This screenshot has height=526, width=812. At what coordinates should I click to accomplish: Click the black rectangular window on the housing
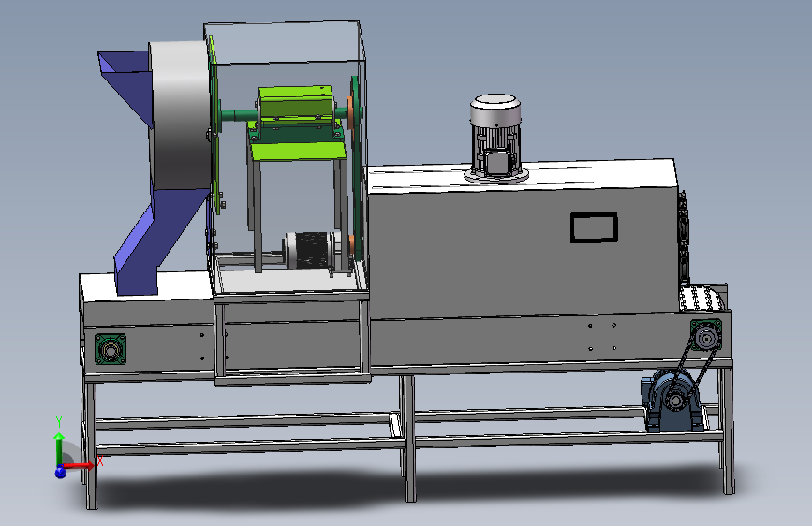(x=594, y=226)
